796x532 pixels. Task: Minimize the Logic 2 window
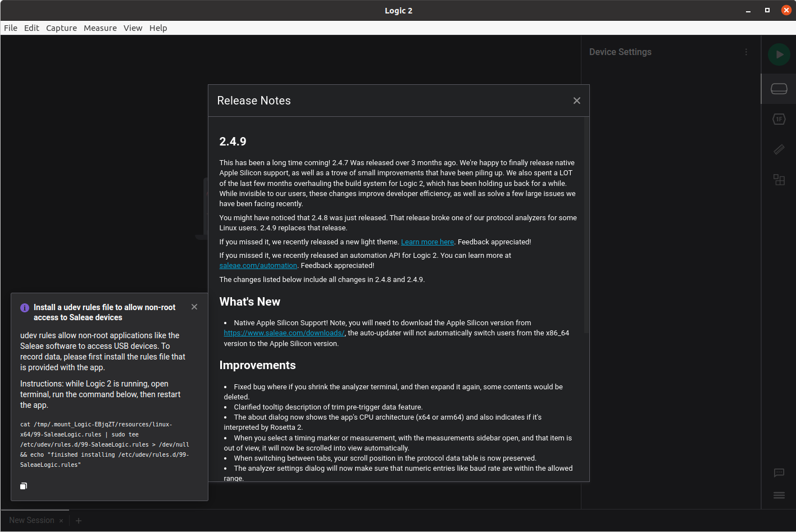748,11
